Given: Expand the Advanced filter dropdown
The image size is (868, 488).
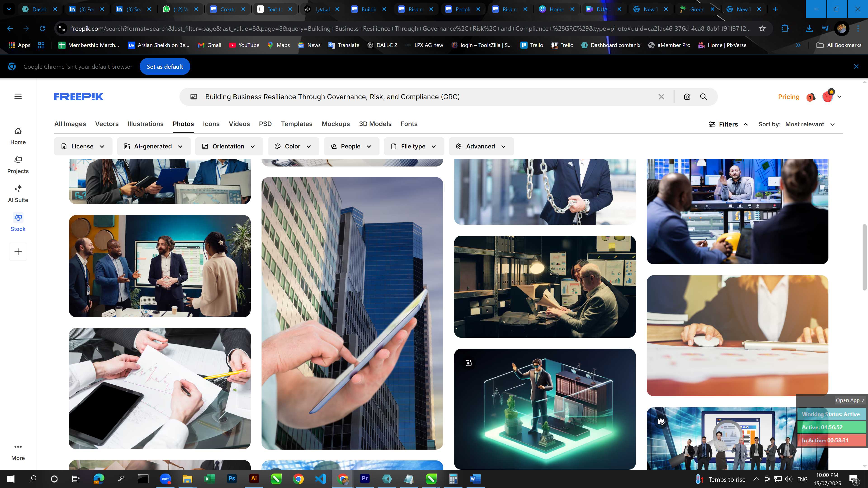Looking at the screenshot, I should (x=481, y=146).
